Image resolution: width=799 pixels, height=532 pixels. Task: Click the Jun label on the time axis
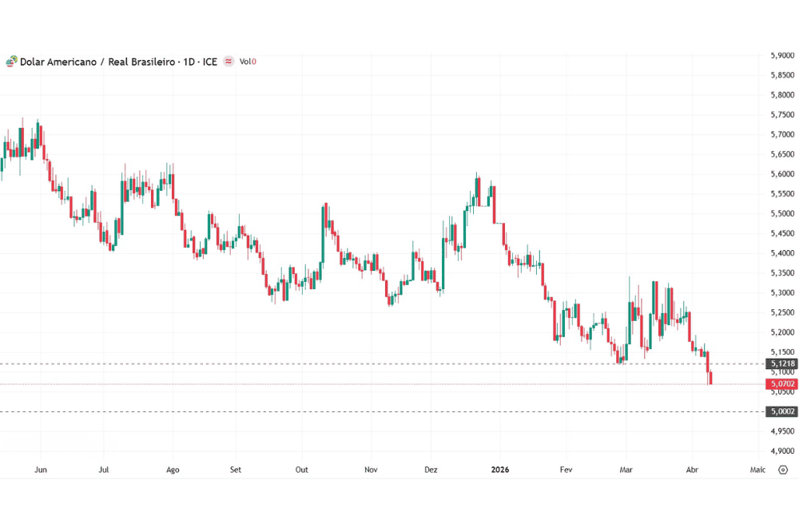41,470
